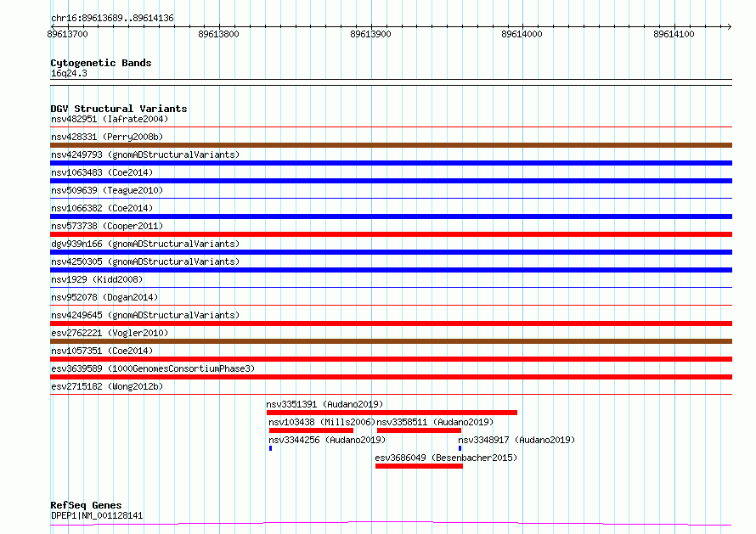Click the red bar under esv3686049
Image resolution: width=756 pixels, height=534 pixels.
pyautogui.click(x=419, y=466)
